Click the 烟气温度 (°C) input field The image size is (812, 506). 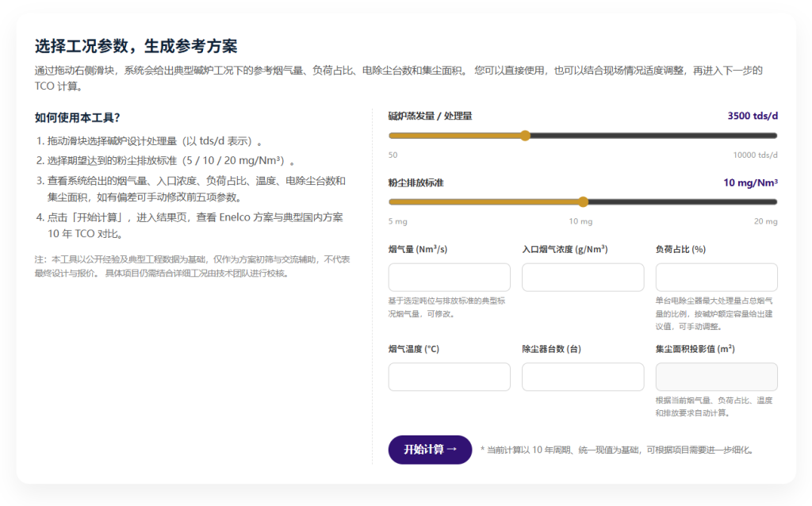[449, 377]
